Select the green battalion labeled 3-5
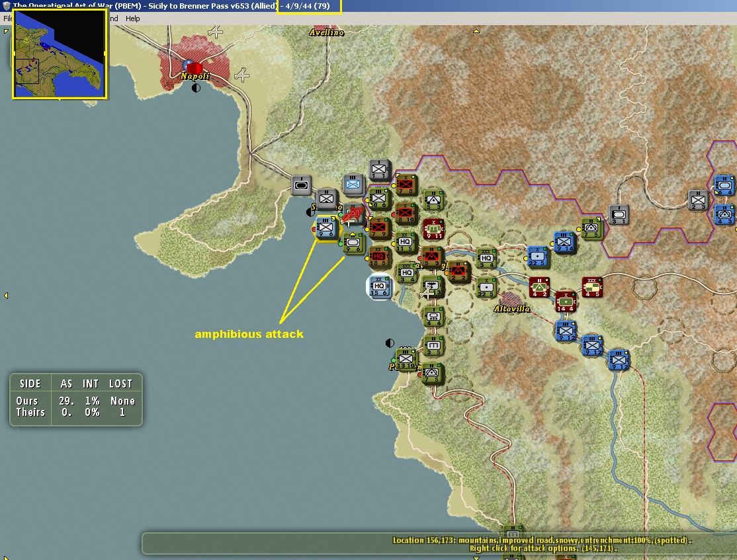This screenshot has width=737, height=560. pos(433,346)
